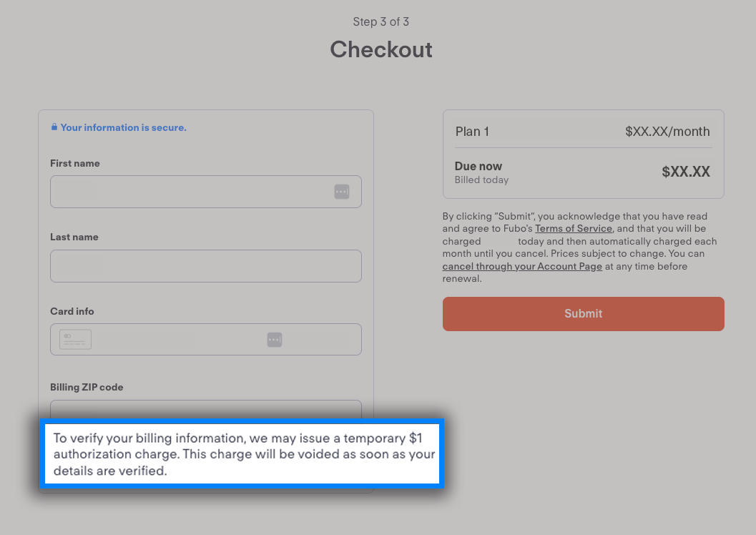
Task: Click the Checkout heading
Action: point(381,49)
